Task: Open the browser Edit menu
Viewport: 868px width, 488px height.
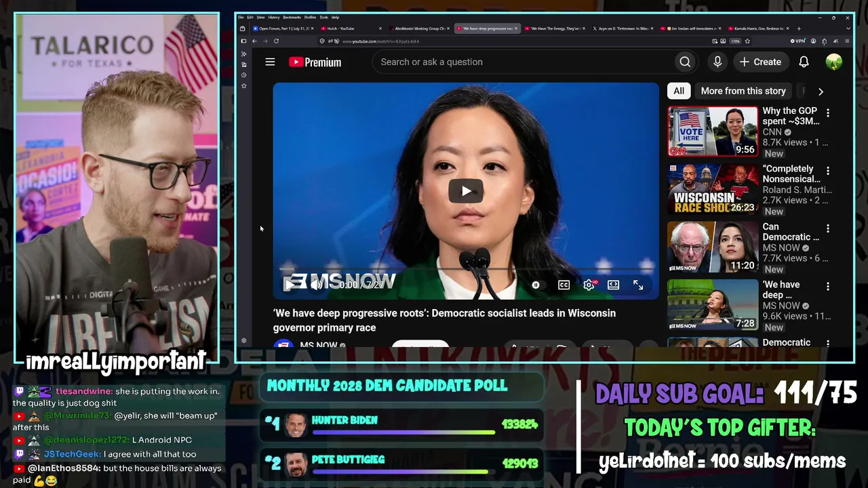Action: pos(250,17)
